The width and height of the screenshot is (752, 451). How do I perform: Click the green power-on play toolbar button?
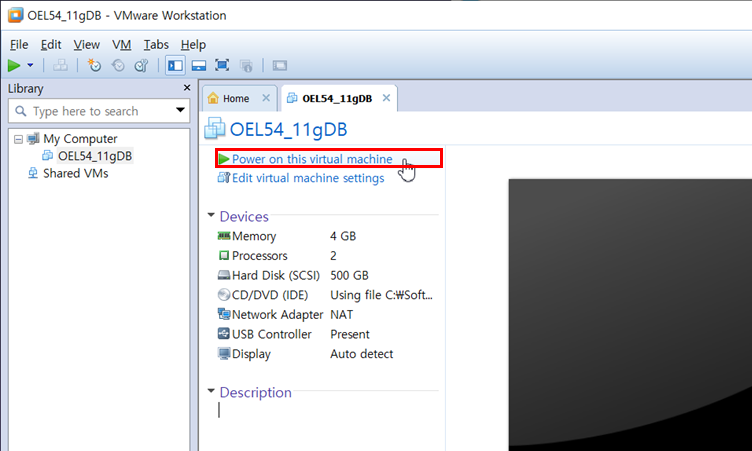pyautogui.click(x=14, y=65)
